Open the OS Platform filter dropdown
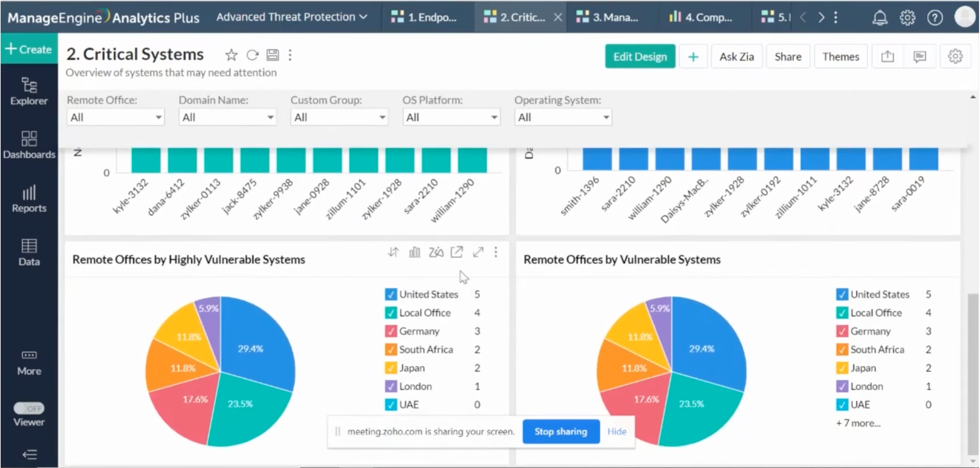This screenshot has width=980, height=468. [451, 117]
